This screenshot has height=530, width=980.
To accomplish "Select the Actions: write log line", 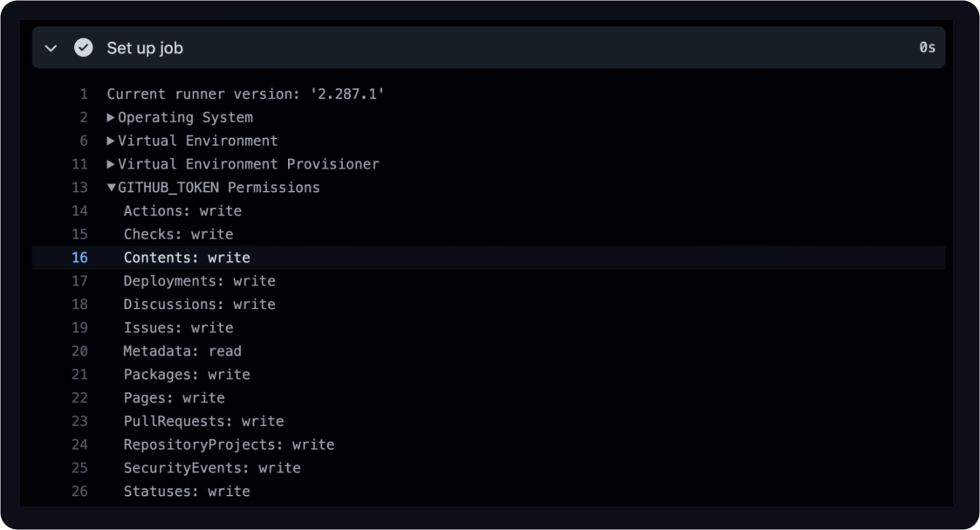I will click(x=489, y=210).
